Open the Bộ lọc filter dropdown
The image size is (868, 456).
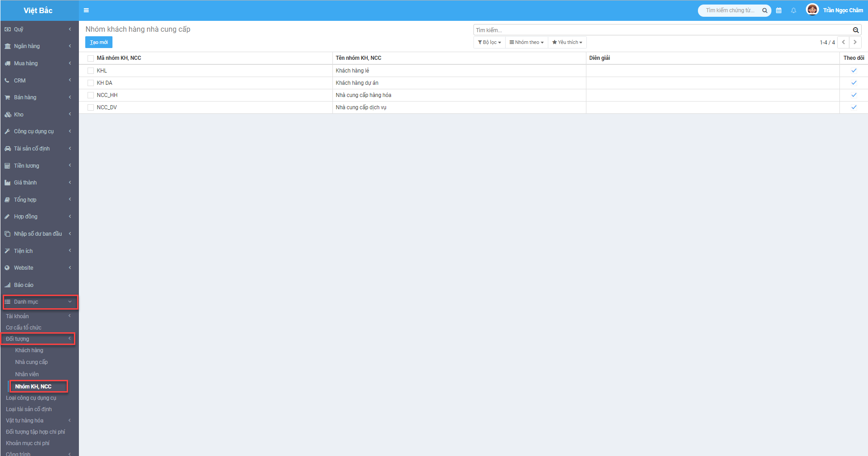[489, 42]
